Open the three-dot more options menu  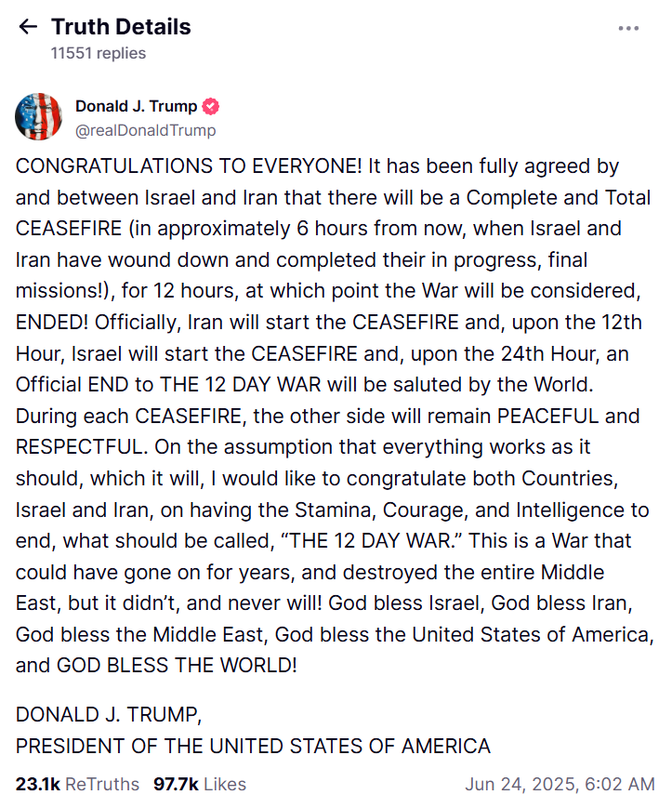(x=628, y=28)
